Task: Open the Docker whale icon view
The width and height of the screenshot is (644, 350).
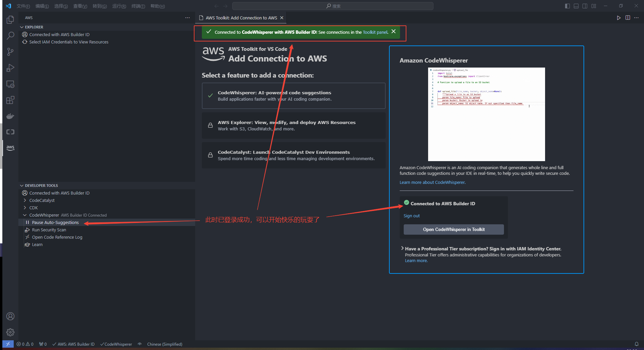Action: 10,116
